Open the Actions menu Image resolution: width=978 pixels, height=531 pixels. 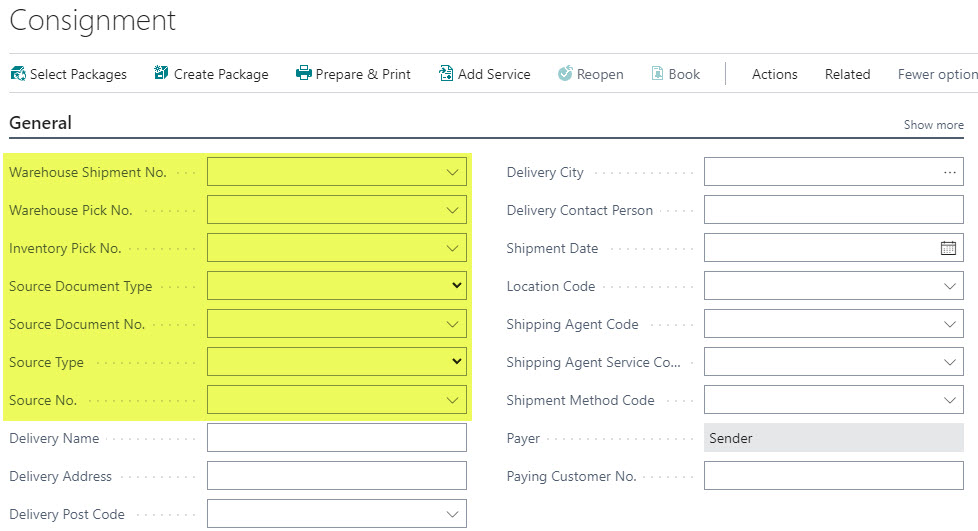tap(774, 74)
